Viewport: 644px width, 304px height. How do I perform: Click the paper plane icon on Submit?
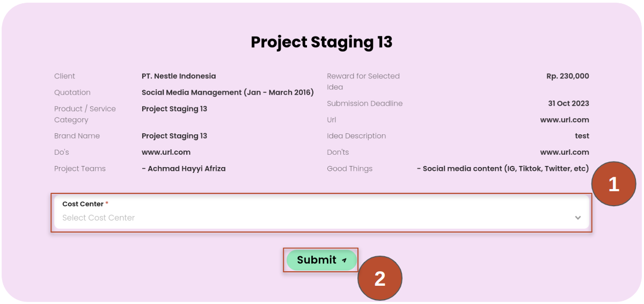[x=345, y=260]
